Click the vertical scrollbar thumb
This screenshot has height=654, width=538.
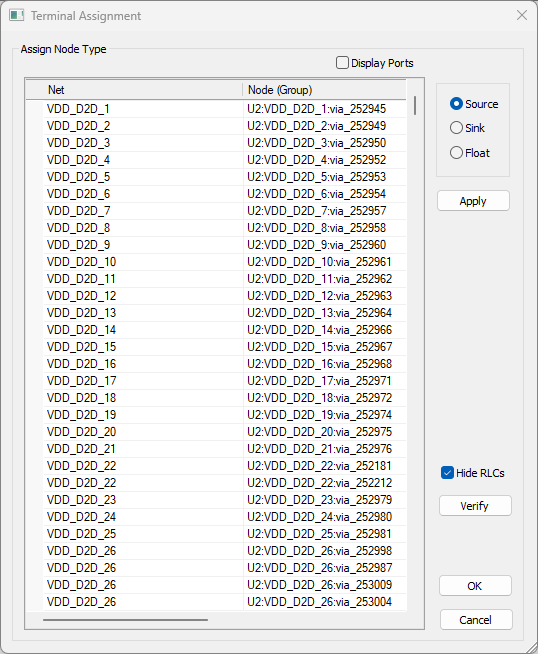[415, 105]
